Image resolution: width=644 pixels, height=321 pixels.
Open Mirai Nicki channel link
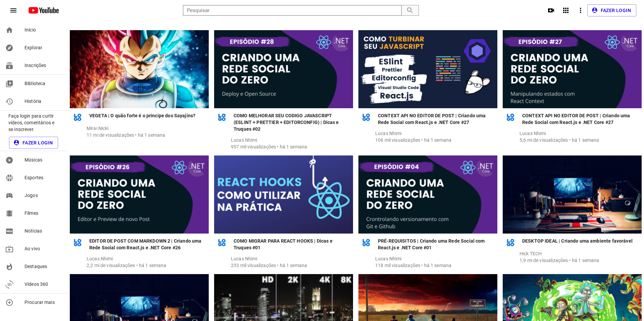(97, 128)
